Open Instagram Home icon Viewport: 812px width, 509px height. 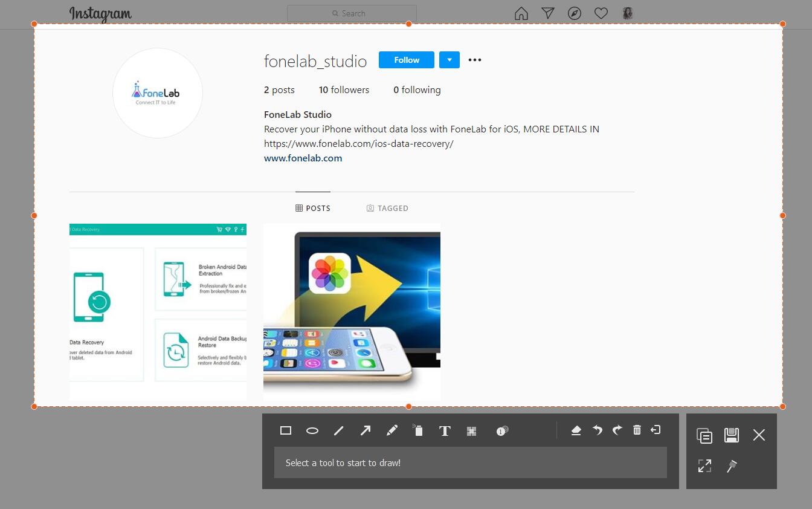tap(521, 13)
